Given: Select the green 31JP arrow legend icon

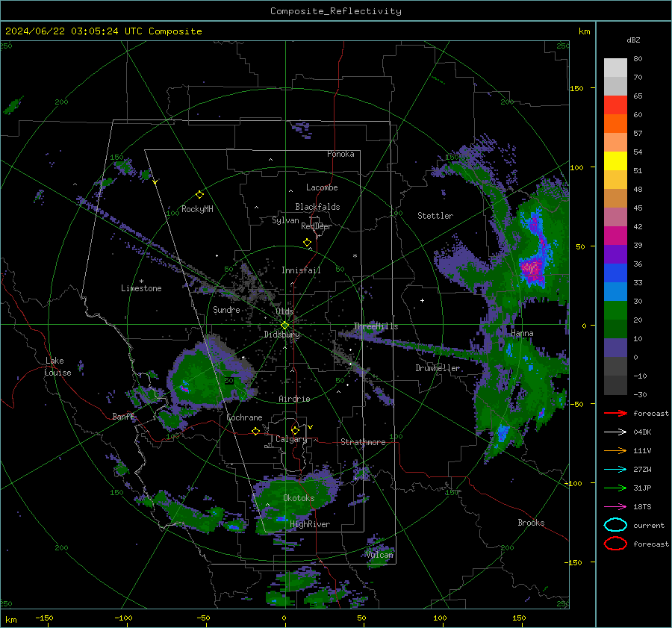Looking at the screenshot, I should pyautogui.click(x=615, y=488).
